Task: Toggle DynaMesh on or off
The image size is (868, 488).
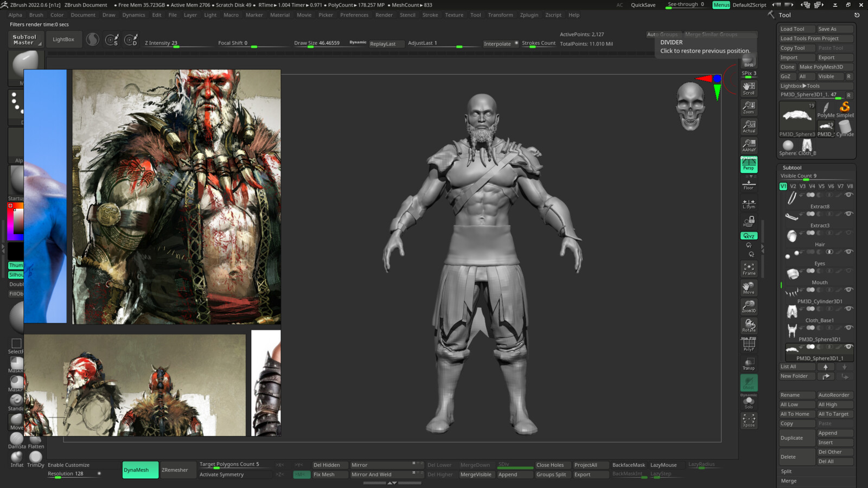Action: click(x=141, y=470)
